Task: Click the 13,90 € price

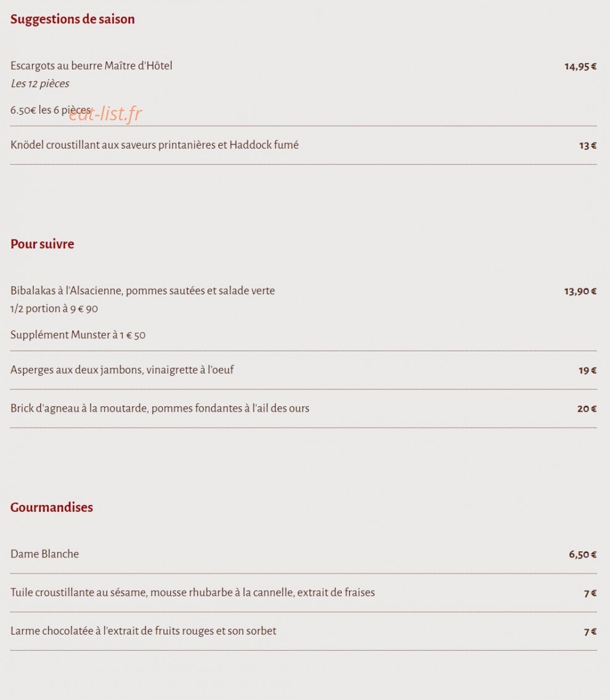Action: [x=580, y=291]
